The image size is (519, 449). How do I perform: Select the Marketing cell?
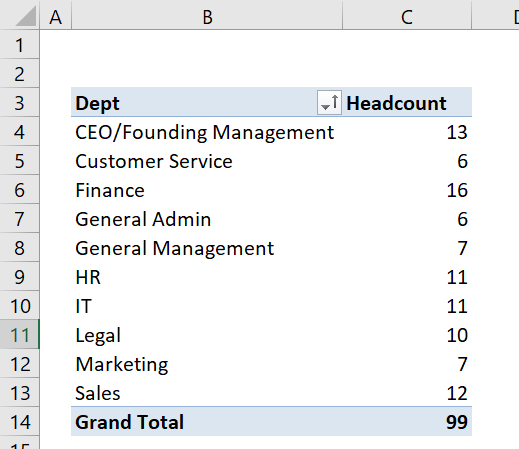coord(207,364)
